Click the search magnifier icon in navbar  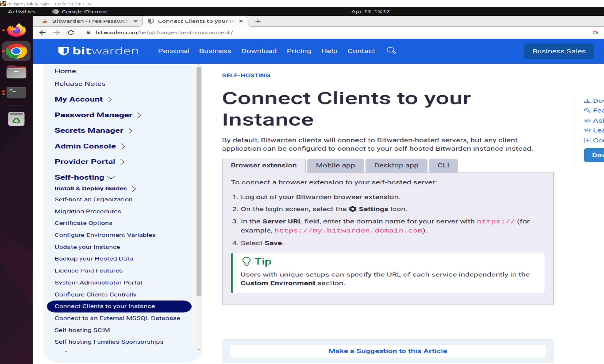point(391,50)
